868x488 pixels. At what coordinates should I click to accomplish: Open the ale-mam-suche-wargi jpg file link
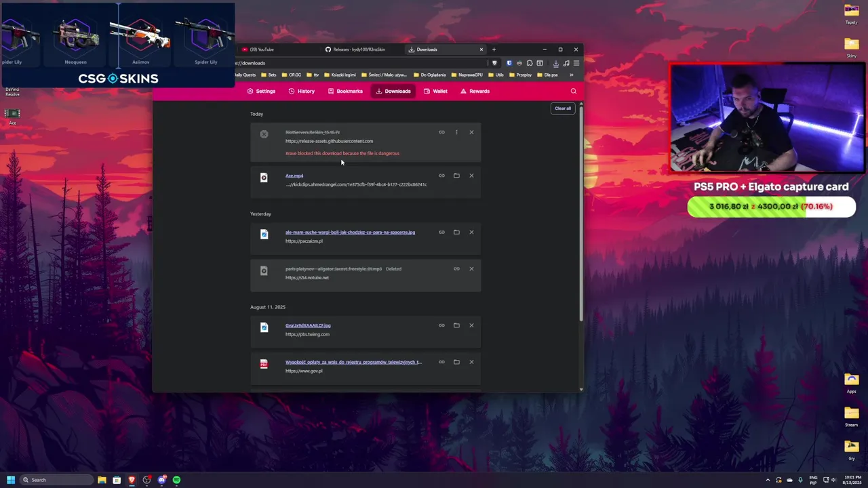tap(350, 232)
